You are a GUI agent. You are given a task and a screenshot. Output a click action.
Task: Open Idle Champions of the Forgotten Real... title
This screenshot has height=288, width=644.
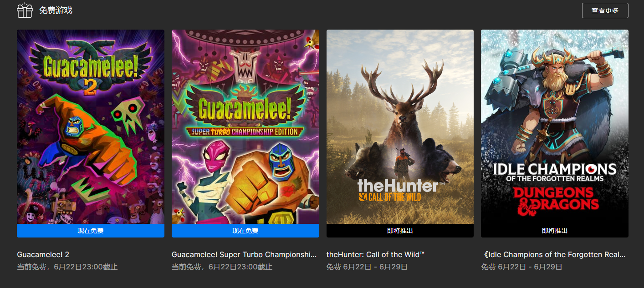click(x=553, y=255)
